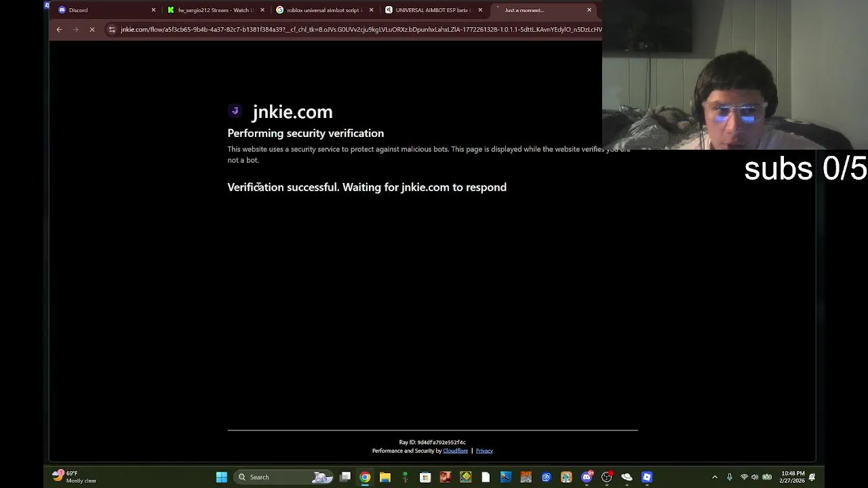The width and height of the screenshot is (868, 488).
Task: Open Wi-Fi network settings in tray
Action: click(x=744, y=477)
